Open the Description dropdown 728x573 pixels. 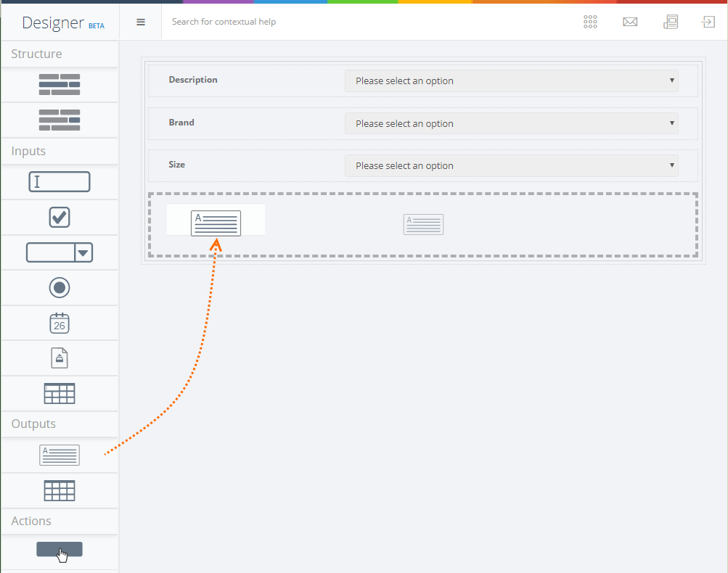511,81
